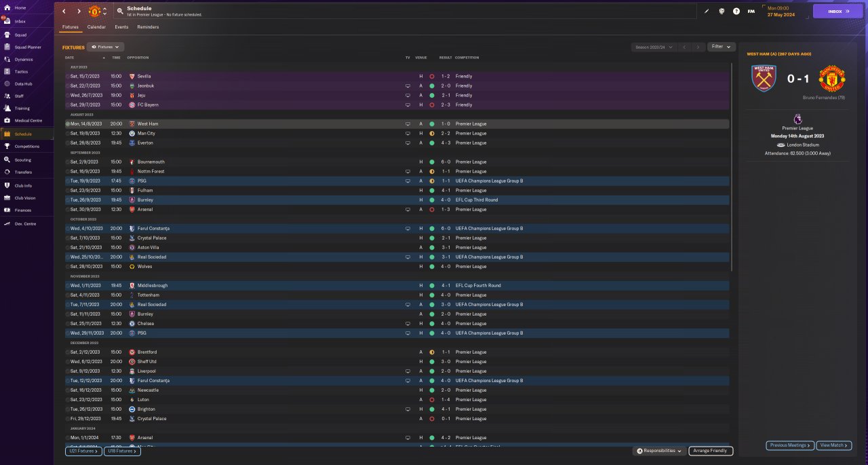Click the back navigation arrow
Screen dimensions: 868x465
(x=64, y=12)
